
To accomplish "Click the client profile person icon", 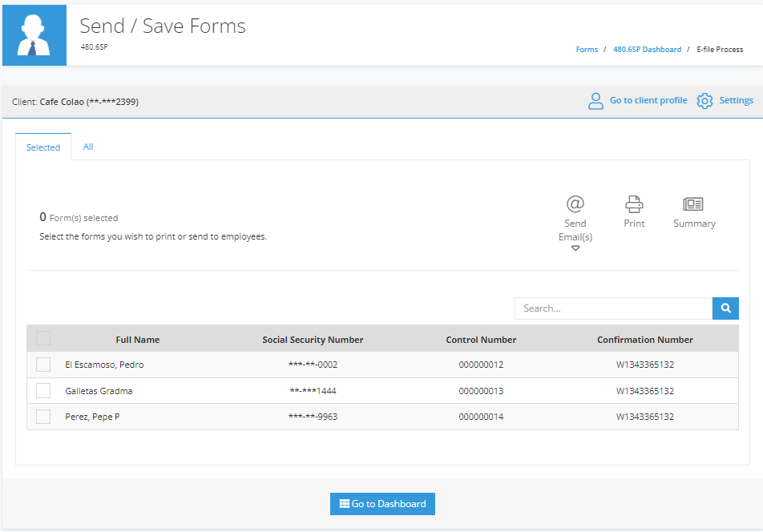I will click(595, 101).
